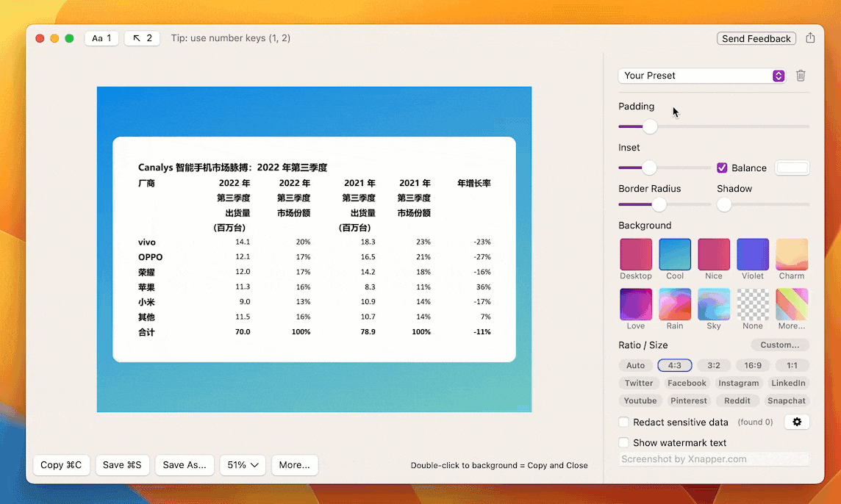Viewport: 841px width, 504px height.
Task: Choose the Instagram size preset
Action: pos(739,383)
